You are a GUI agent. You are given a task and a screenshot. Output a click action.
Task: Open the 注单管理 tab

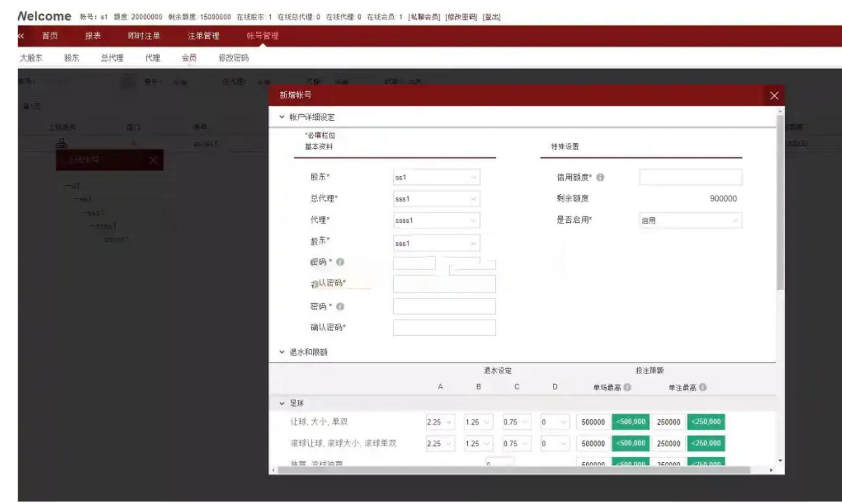click(x=203, y=36)
